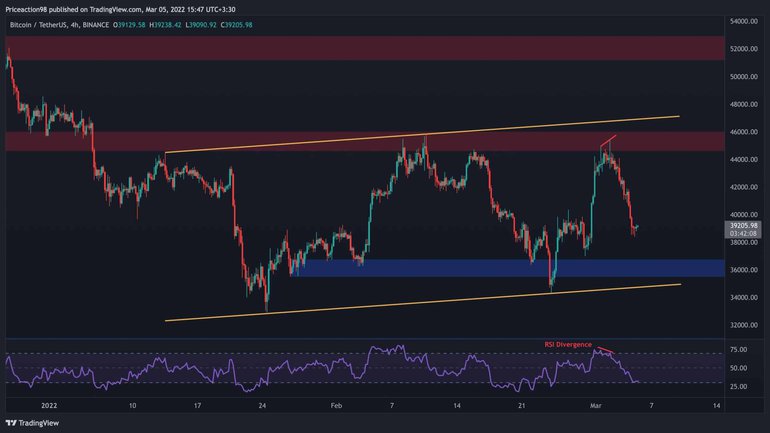Click the high value H39238.42
Screen dimensions: 770x433
click(x=165, y=25)
